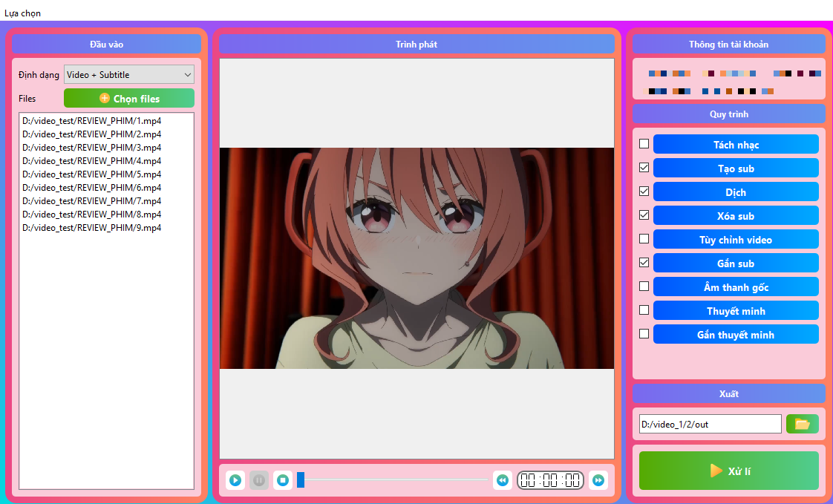This screenshot has width=833, height=504.
Task: Click the output path input field
Action: tap(709, 424)
